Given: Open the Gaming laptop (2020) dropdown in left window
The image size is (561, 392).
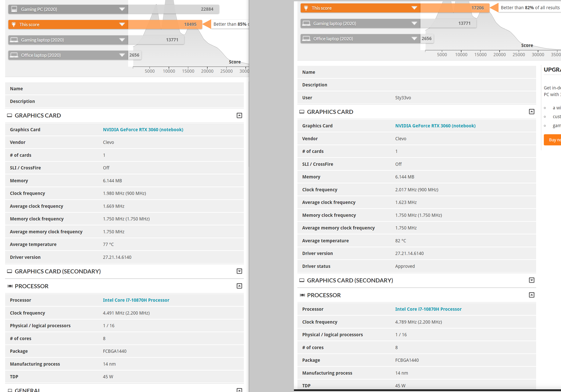Looking at the screenshot, I should tap(122, 40).
